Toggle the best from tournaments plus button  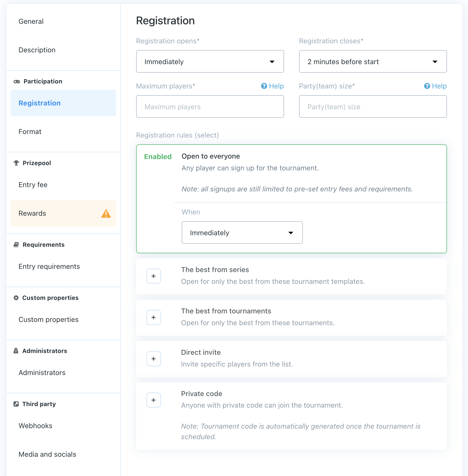coord(153,317)
